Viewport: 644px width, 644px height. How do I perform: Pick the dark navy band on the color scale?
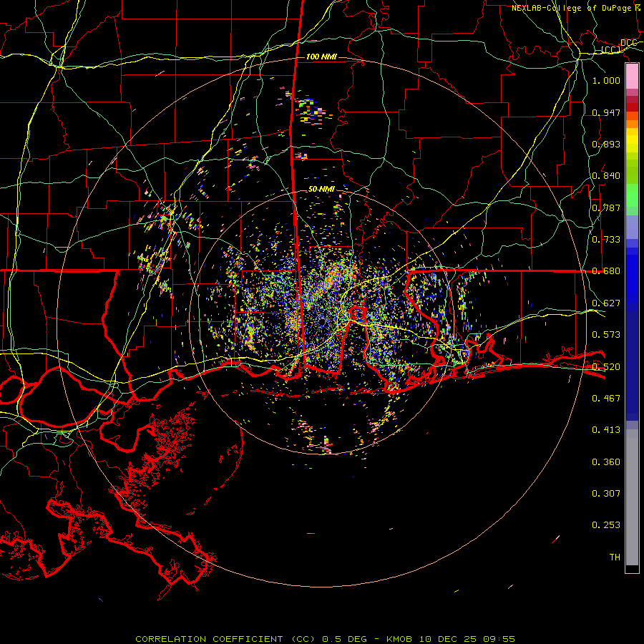click(632, 361)
